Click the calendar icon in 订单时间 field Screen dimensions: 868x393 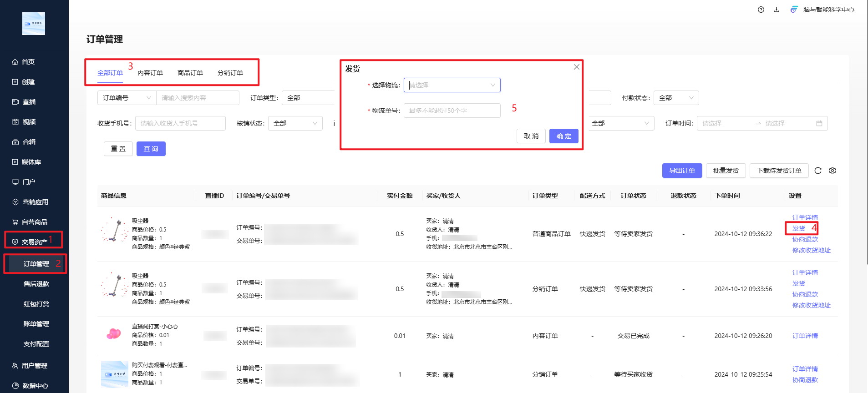point(819,123)
